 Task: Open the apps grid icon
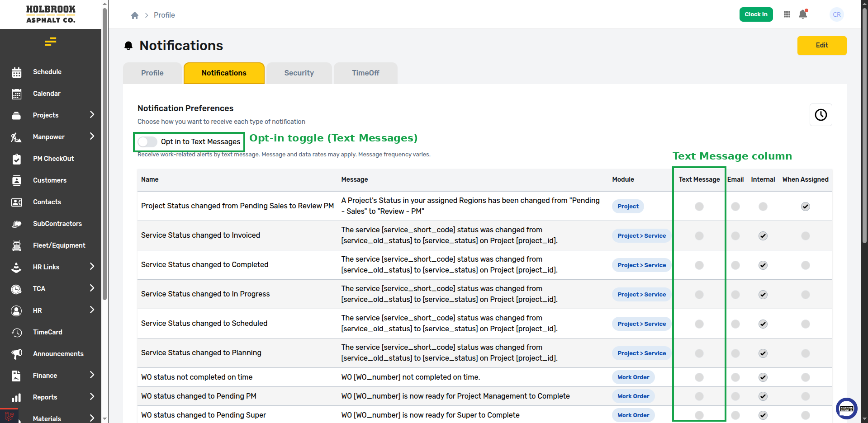787,14
